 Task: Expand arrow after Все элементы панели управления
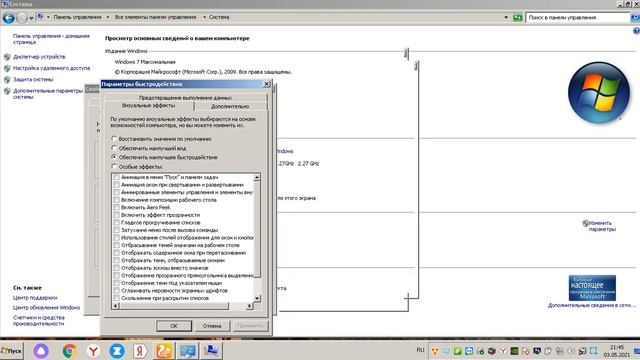tap(204, 17)
